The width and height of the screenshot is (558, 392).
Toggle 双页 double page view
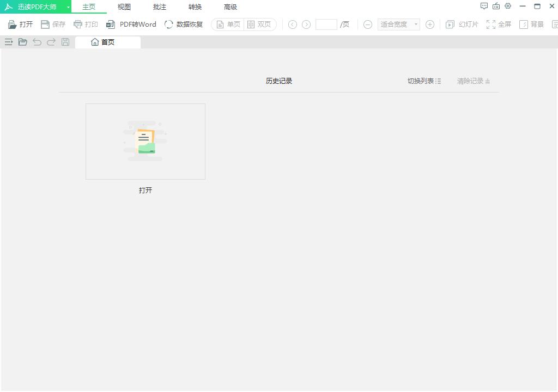pos(259,24)
